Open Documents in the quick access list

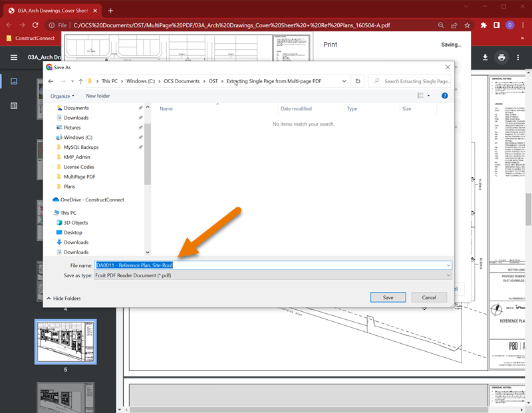[x=76, y=108]
